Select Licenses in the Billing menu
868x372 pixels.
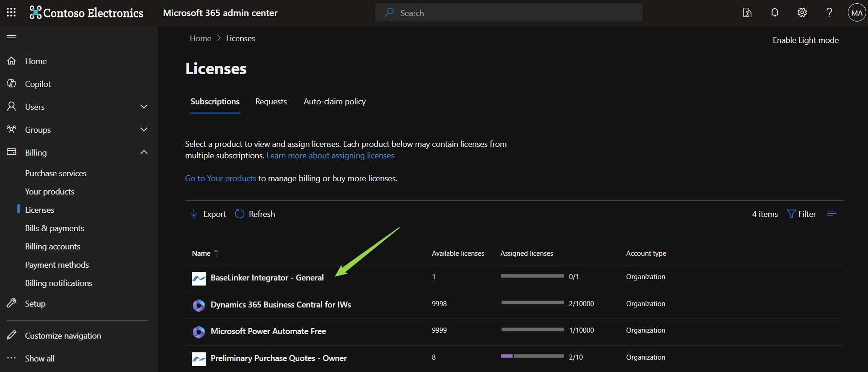(40, 210)
